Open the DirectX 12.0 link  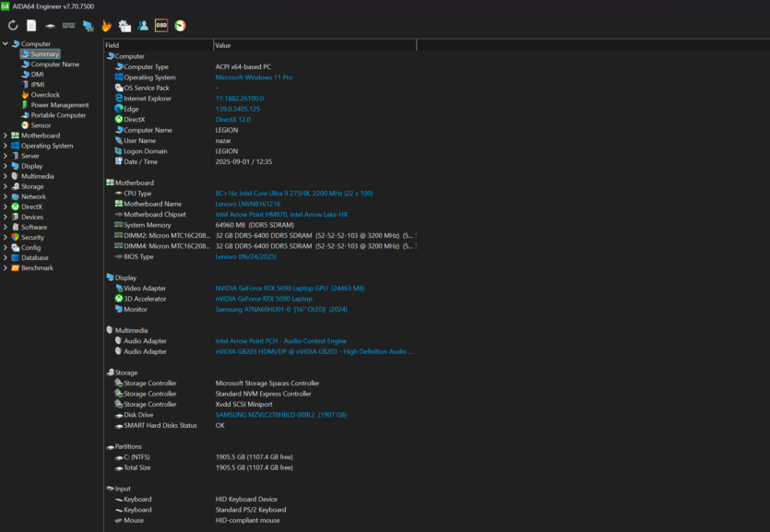pos(232,120)
